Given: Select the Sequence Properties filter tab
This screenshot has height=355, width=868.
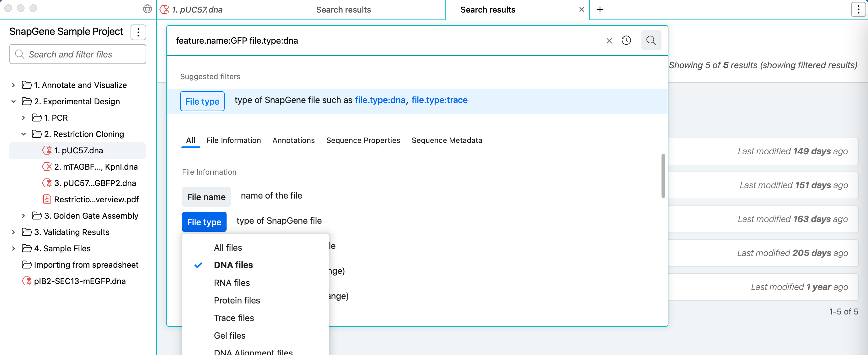Looking at the screenshot, I should click(x=363, y=140).
